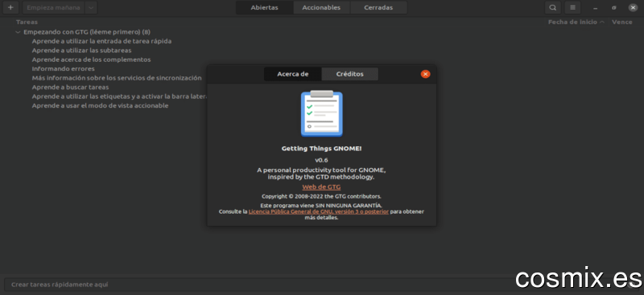
Task: Click the personal productivity tool description text
Action: [x=321, y=174]
